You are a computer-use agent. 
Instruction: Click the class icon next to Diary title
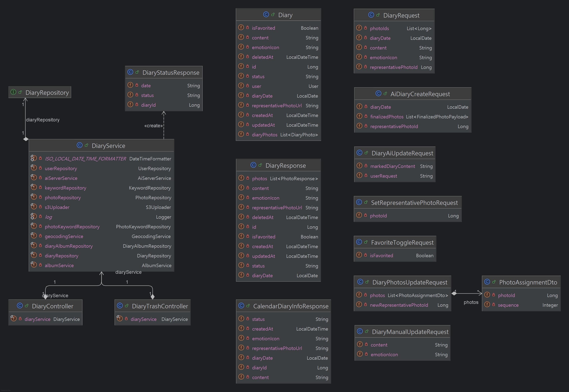266,15
